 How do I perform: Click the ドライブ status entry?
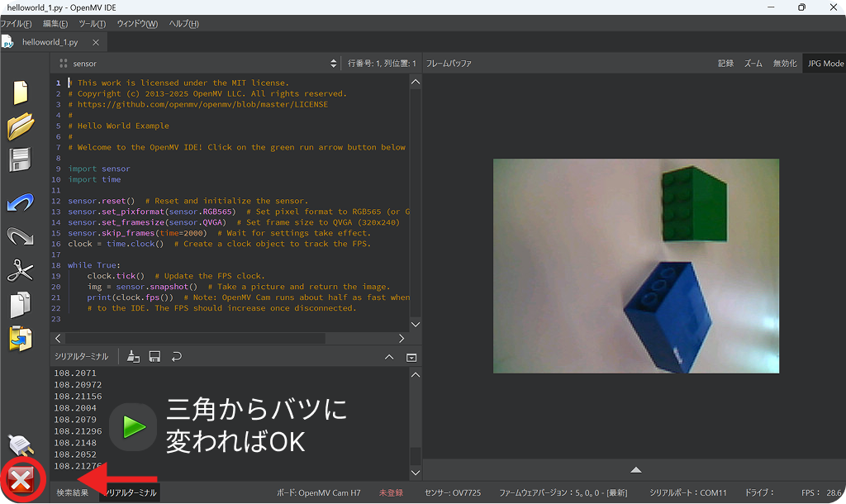point(760,492)
